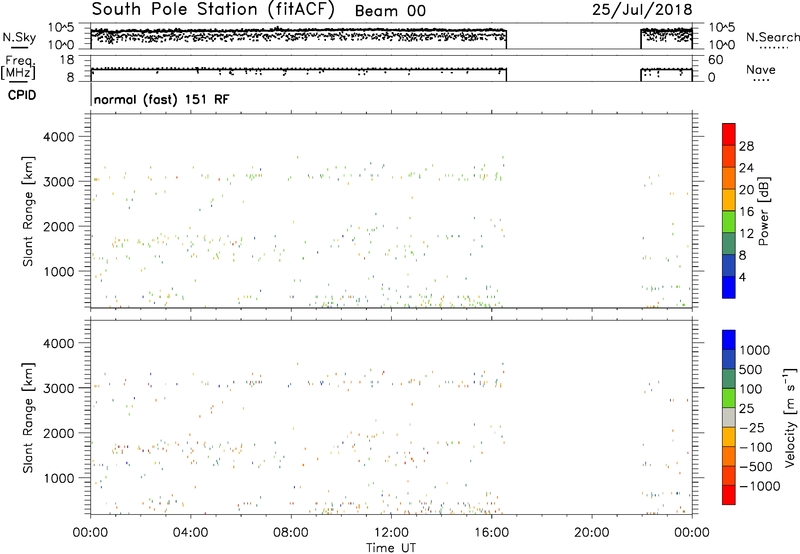
Task: Click the time axis label '08:00'
Action: [290, 533]
